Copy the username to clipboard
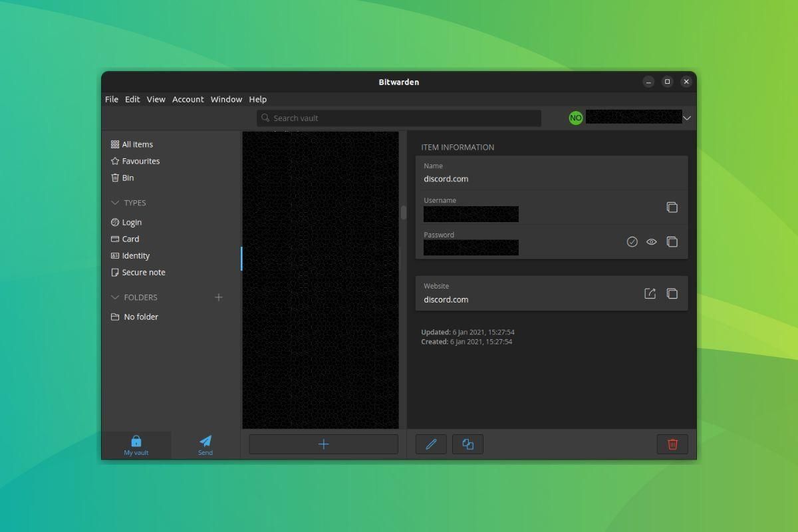This screenshot has height=532, width=798. point(672,207)
